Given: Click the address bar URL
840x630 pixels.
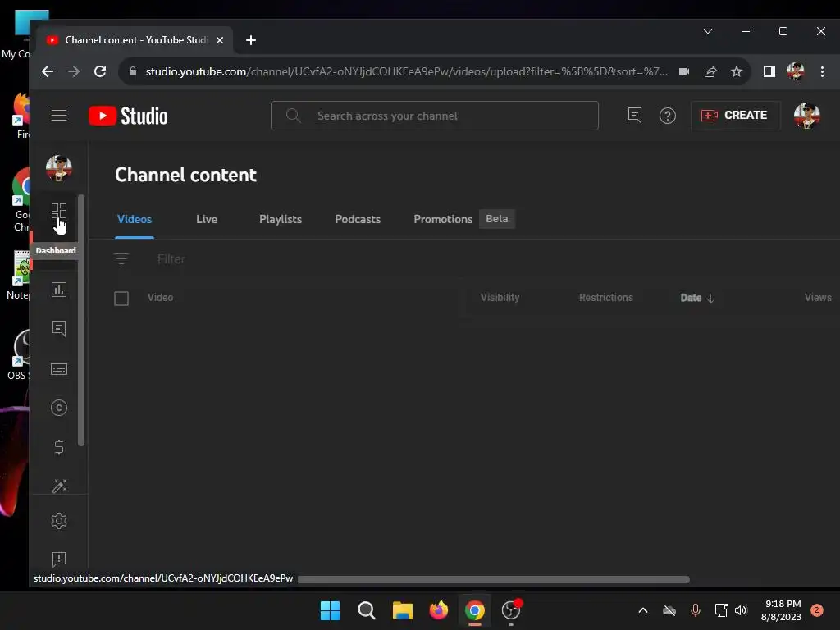Looking at the screenshot, I should [407, 71].
